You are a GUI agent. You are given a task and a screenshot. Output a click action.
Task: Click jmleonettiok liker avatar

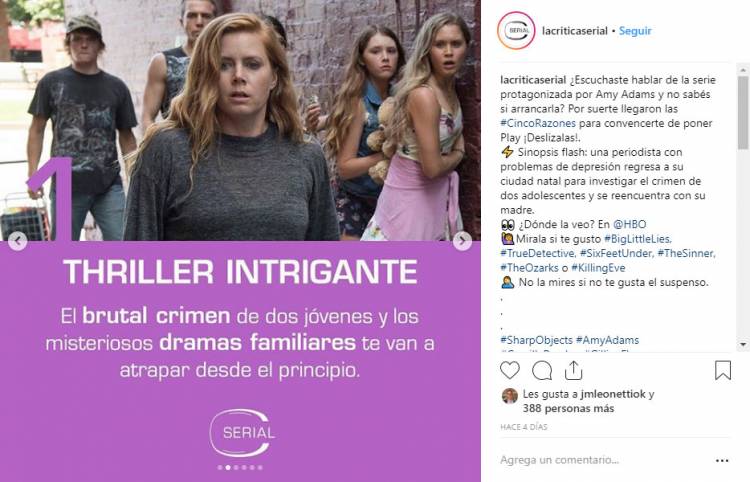click(x=509, y=396)
